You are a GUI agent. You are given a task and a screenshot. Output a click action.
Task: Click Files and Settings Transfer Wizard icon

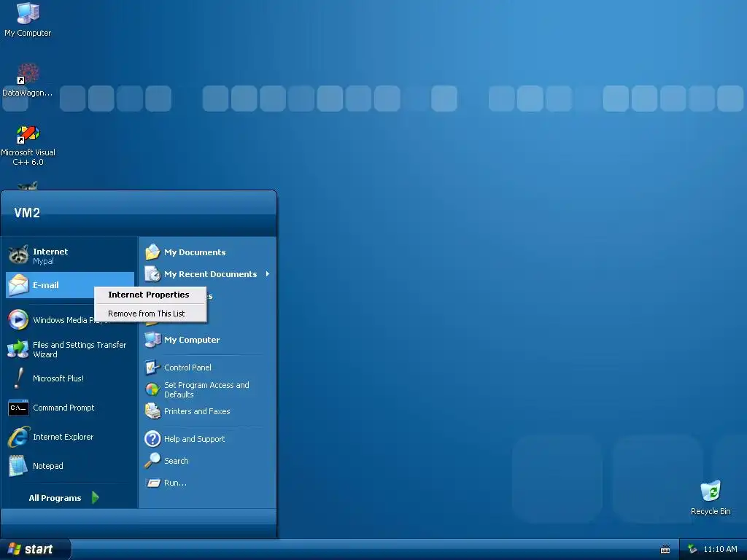(18, 349)
